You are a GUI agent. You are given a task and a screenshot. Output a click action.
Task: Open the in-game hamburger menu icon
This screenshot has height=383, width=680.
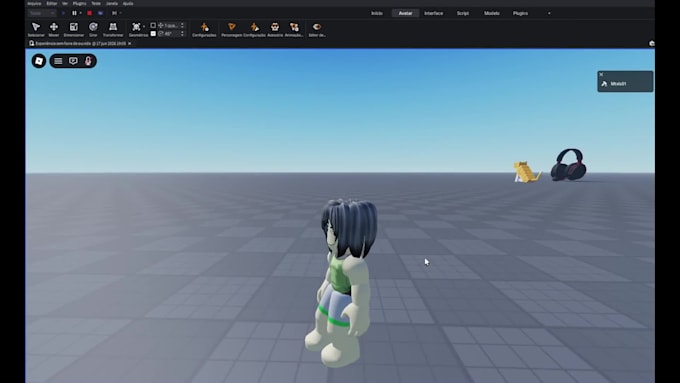(58, 61)
